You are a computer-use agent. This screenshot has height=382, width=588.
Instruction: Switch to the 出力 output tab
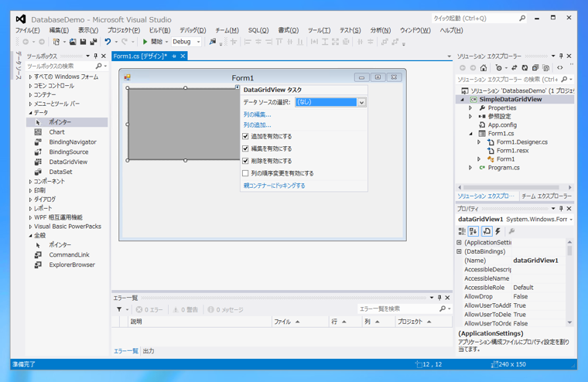pos(149,351)
